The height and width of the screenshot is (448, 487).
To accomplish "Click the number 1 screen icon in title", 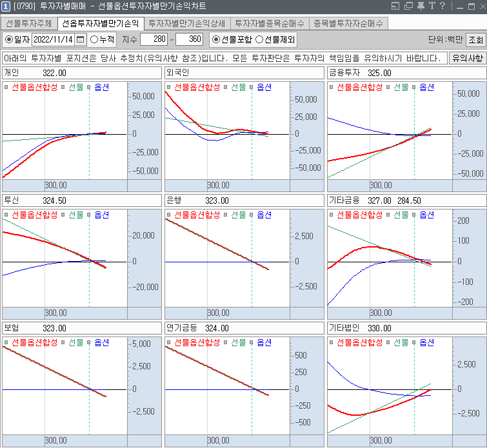I will (x=6, y=6).
